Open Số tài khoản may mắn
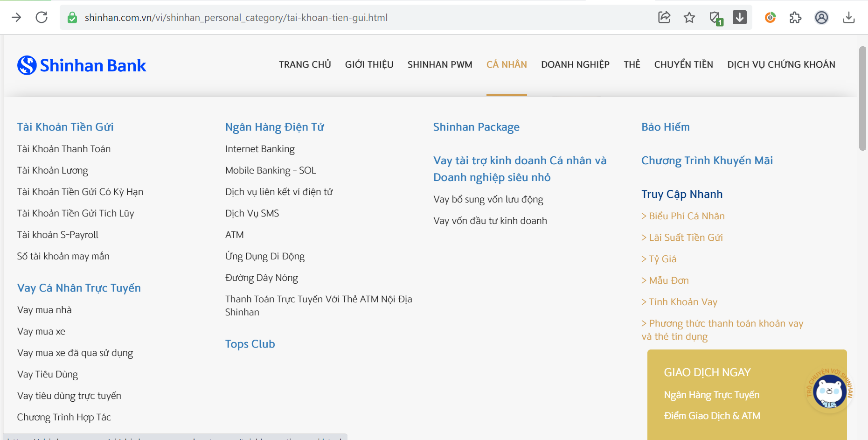This screenshot has height=440, width=868. 63,256
